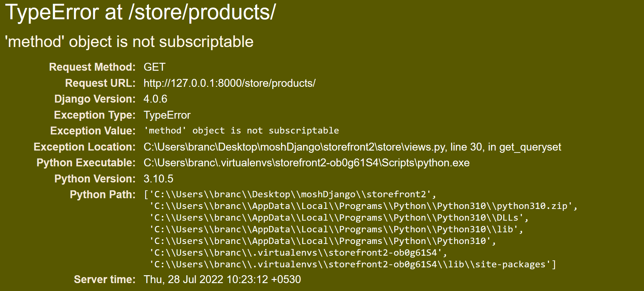Select the 'method' object is not subscriptable subtitle

(x=129, y=42)
